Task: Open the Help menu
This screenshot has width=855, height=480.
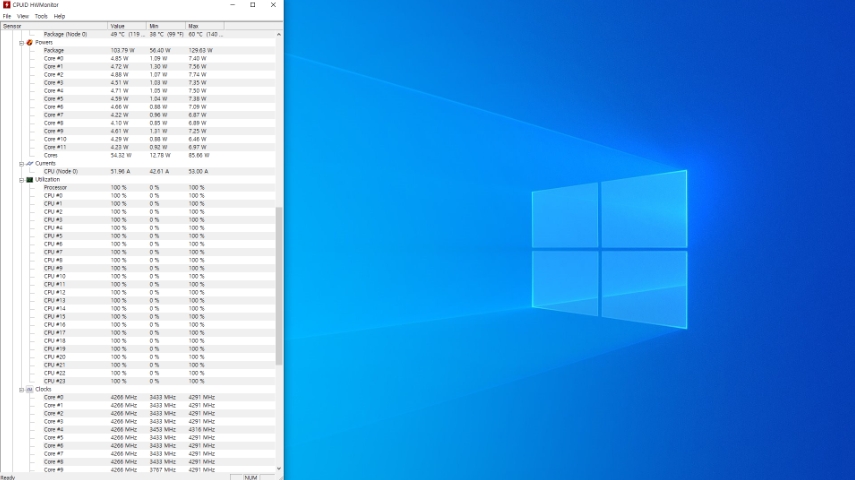Action: pyautogui.click(x=59, y=16)
